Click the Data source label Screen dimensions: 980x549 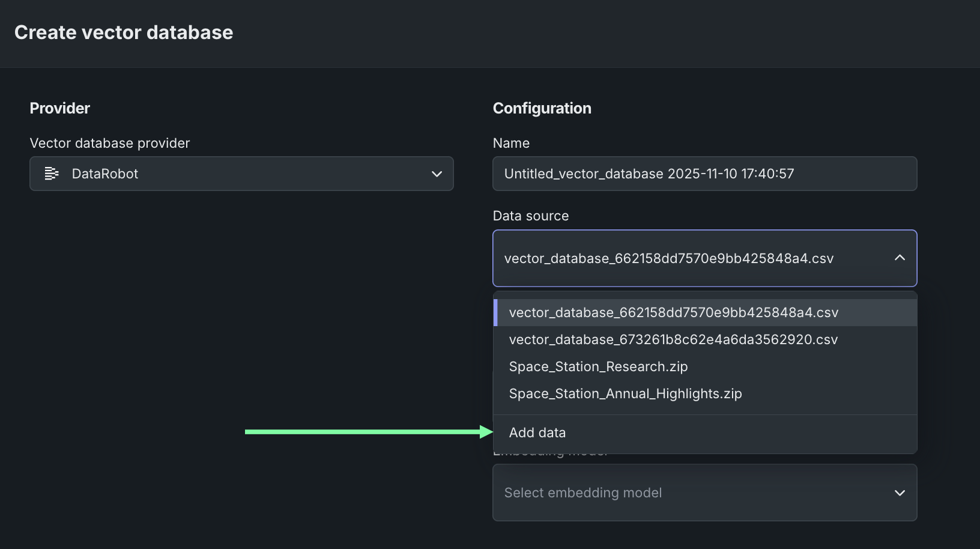tap(530, 216)
